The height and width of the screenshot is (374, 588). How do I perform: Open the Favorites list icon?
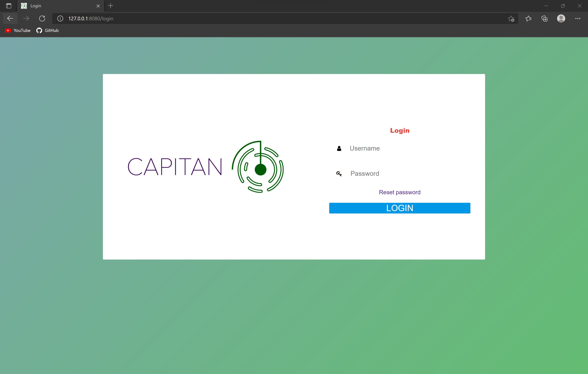pyautogui.click(x=528, y=19)
